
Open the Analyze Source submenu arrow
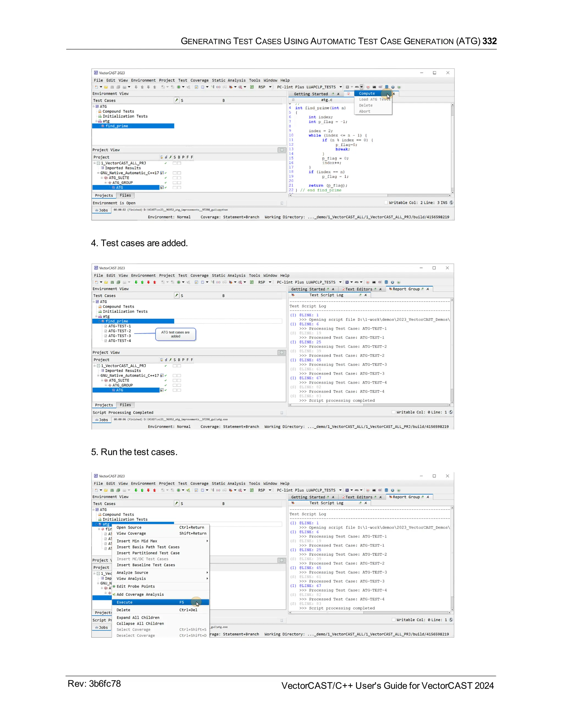[207, 573]
